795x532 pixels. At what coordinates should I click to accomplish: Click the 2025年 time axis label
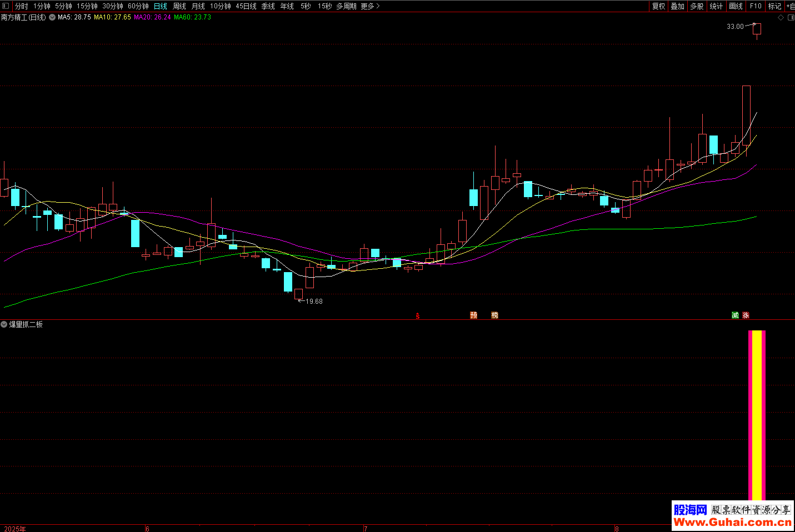coord(15,529)
